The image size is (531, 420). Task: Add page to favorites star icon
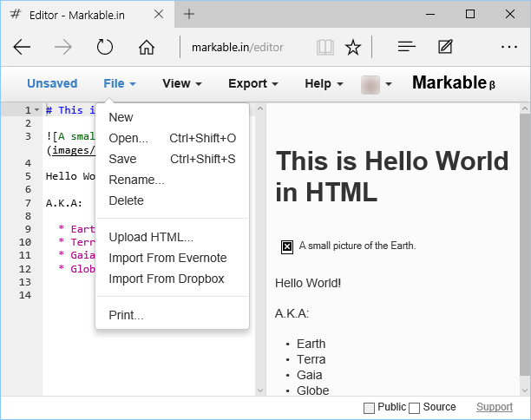pyautogui.click(x=353, y=47)
